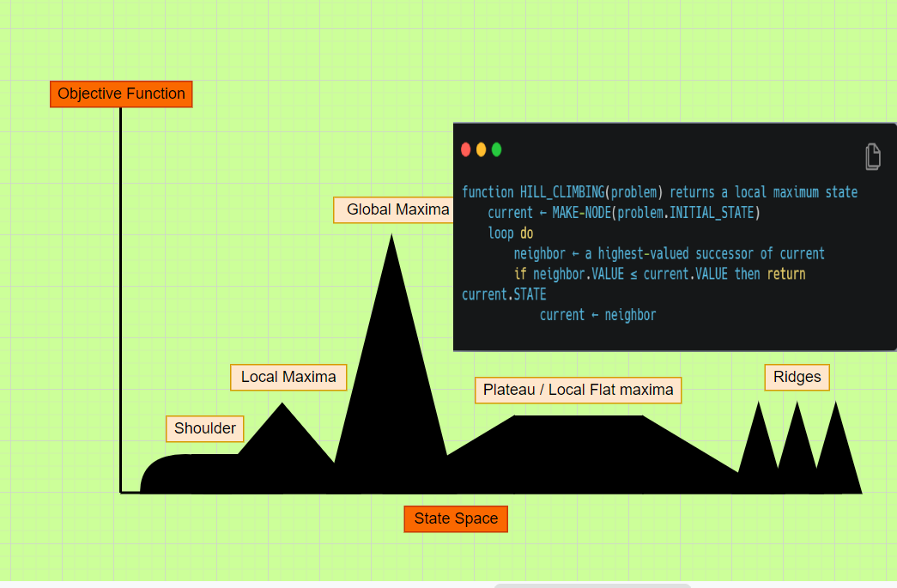
Task: Click the horizontal scrollbar at the bottom
Action: [592, 585]
